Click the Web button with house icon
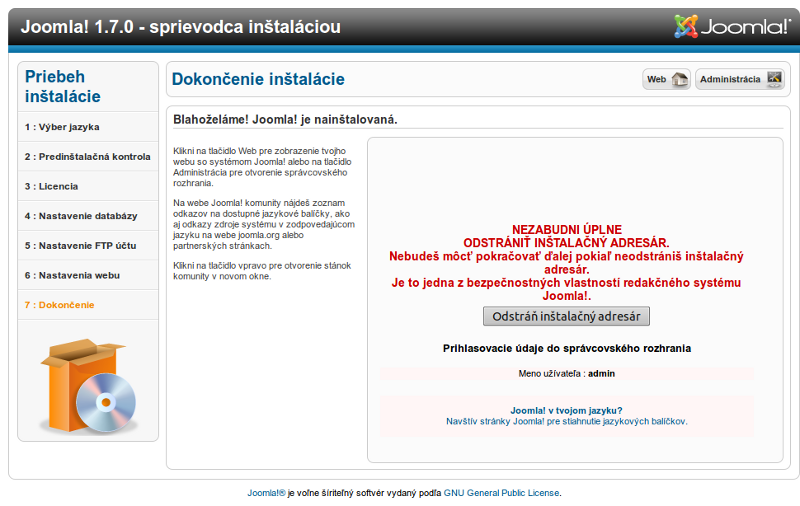This screenshot has height=506, width=800. click(x=666, y=79)
